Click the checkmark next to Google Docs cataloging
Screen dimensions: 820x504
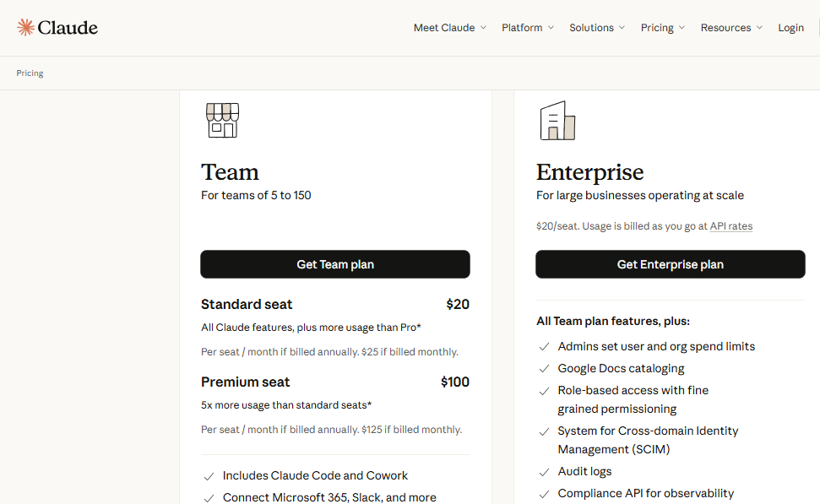pos(544,368)
